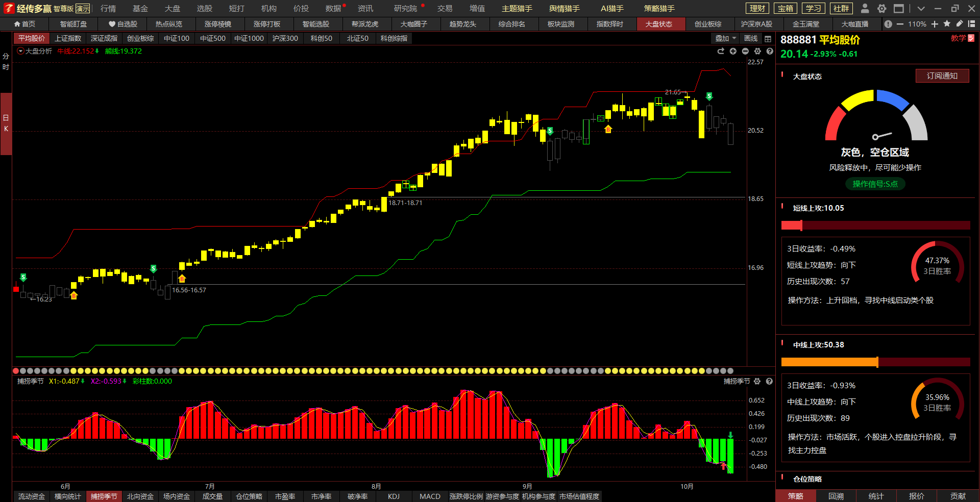Switch to MACD indicator tab
This screenshot has width=980, height=502.
[430, 496]
